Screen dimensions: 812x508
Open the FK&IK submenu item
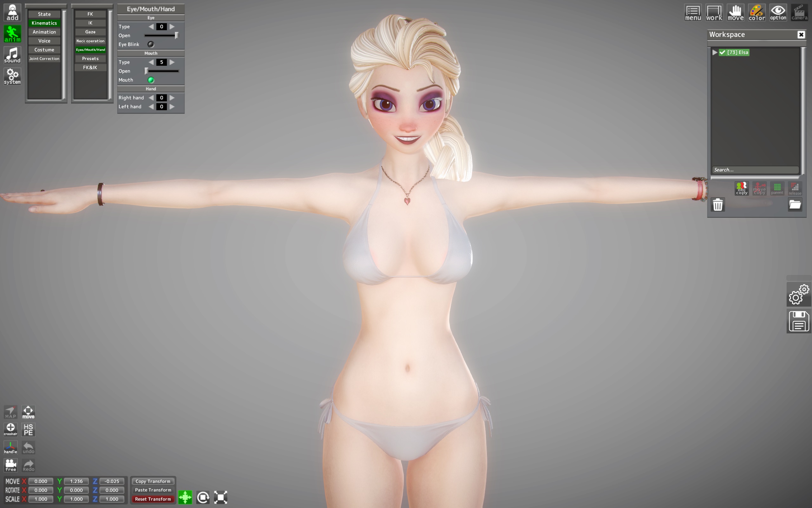tap(90, 68)
